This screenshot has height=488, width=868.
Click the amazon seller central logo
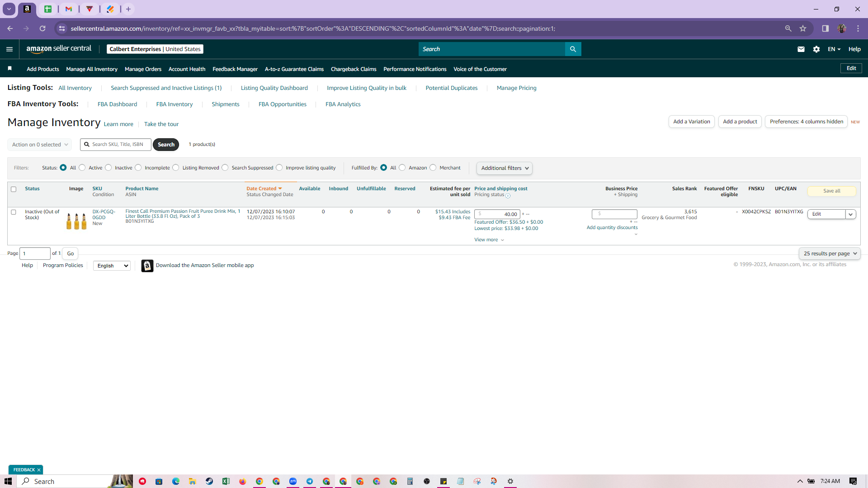59,49
